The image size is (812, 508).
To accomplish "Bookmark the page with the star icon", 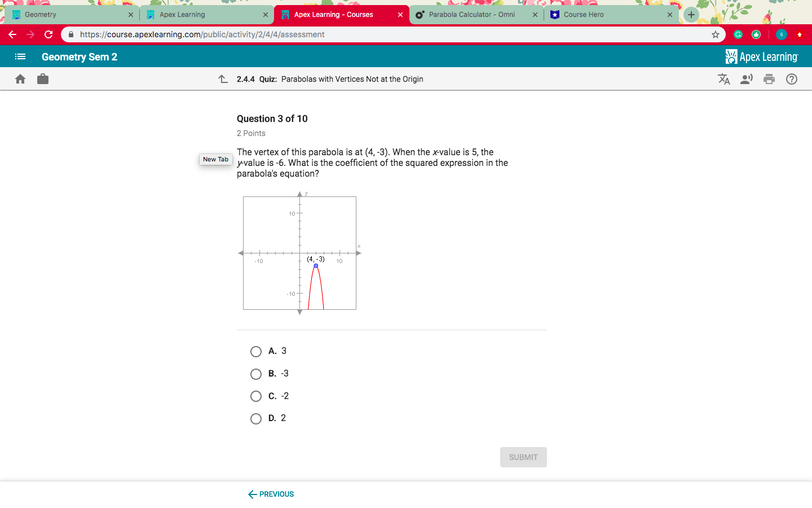I will click(x=715, y=34).
